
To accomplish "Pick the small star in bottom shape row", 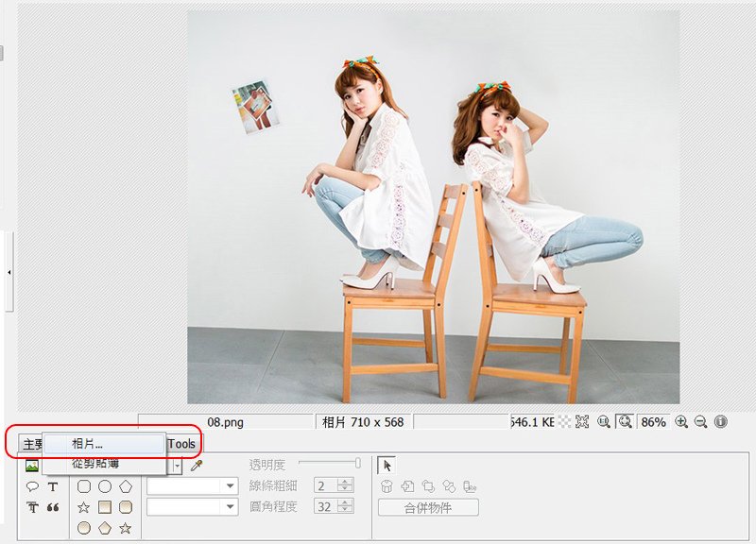I will click(x=126, y=528).
